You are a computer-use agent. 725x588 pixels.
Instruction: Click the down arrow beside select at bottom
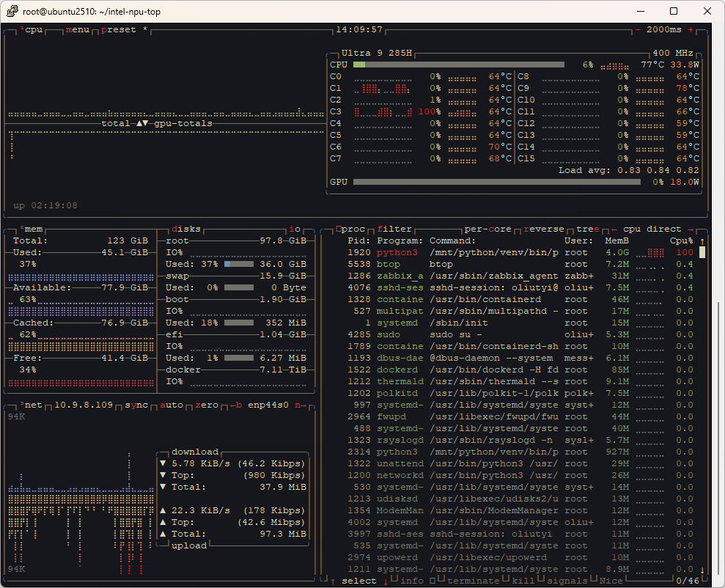(386, 581)
